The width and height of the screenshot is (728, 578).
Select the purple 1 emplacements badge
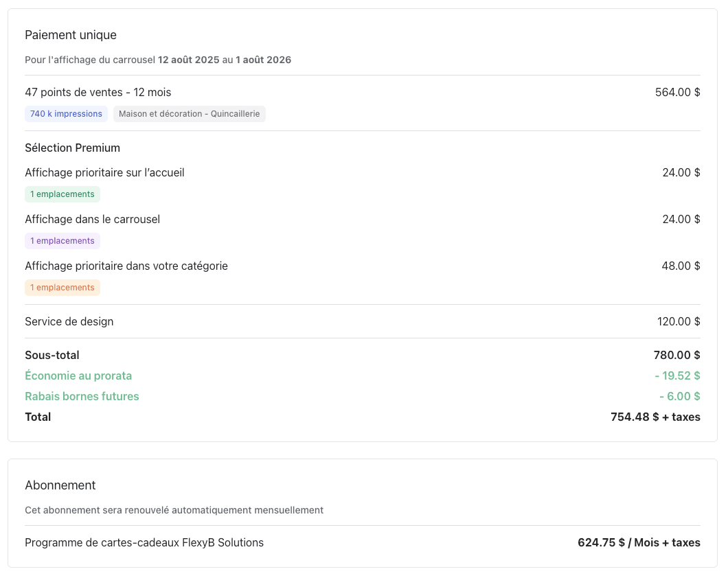[62, 241]
